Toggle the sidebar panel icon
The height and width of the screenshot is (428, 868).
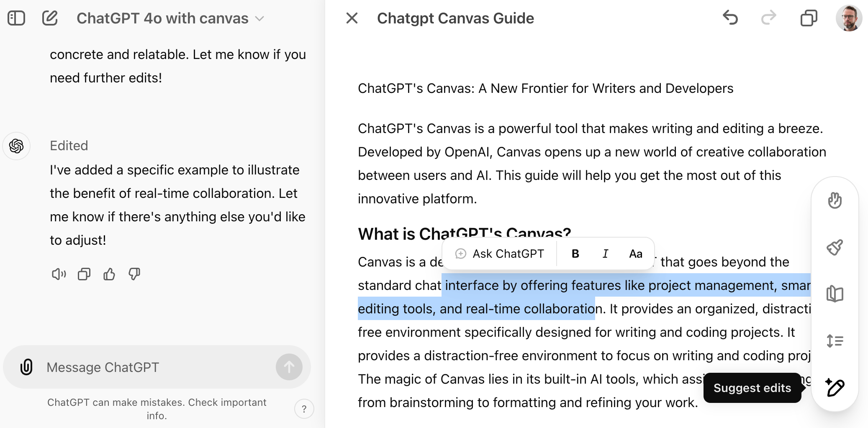coord(16,18)
